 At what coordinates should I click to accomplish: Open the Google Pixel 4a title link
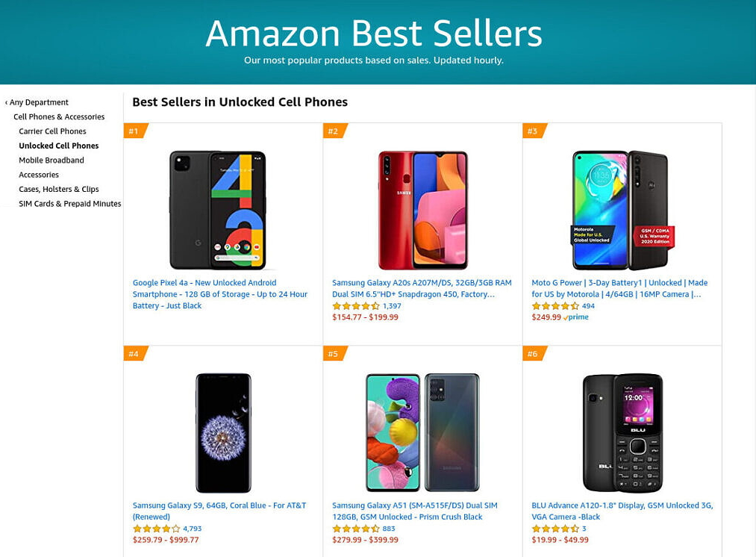220,294
